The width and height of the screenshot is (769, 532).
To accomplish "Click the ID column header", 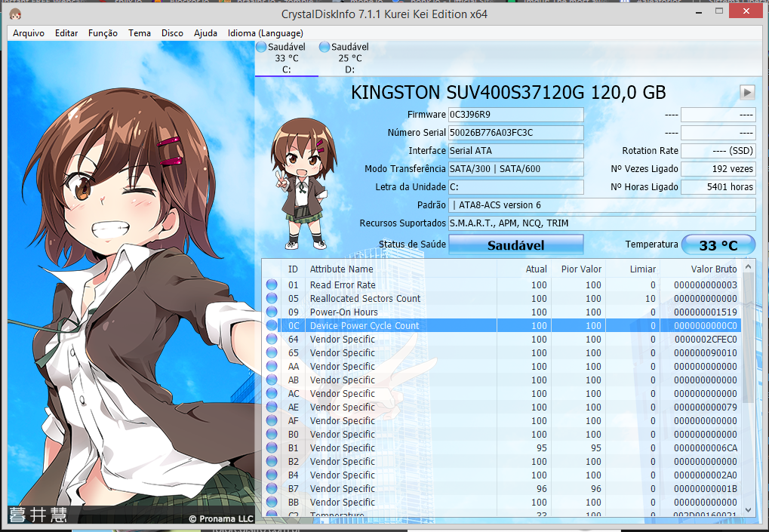I will [x=294, y=269].
